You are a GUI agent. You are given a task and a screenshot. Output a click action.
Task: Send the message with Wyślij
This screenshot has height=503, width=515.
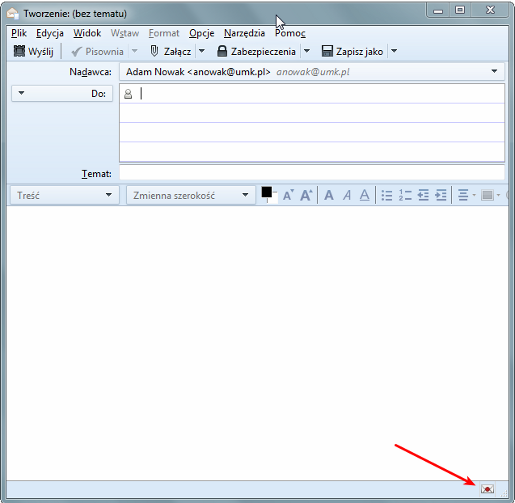34,51
